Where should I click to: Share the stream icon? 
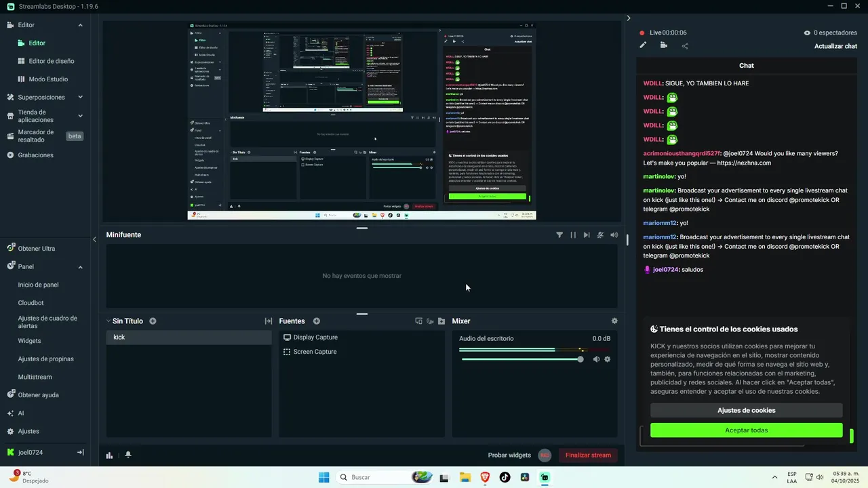click(685, 46)
